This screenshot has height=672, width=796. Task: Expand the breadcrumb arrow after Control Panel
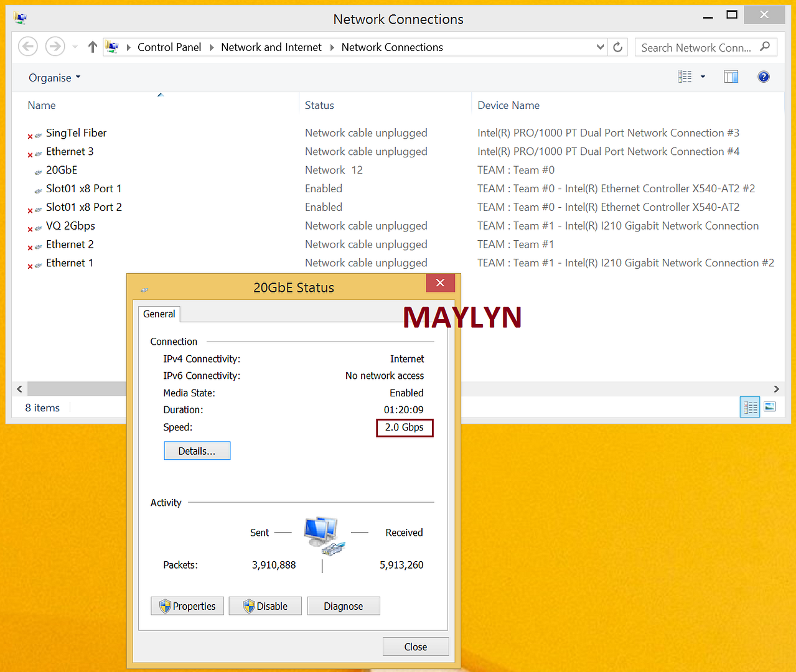click(212, 47)
